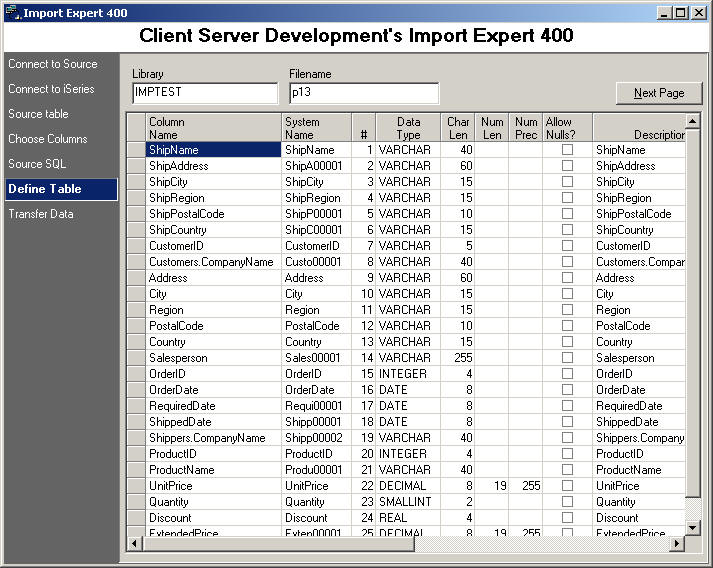Click the vertical scrollbar thumb

pos(692,313)
